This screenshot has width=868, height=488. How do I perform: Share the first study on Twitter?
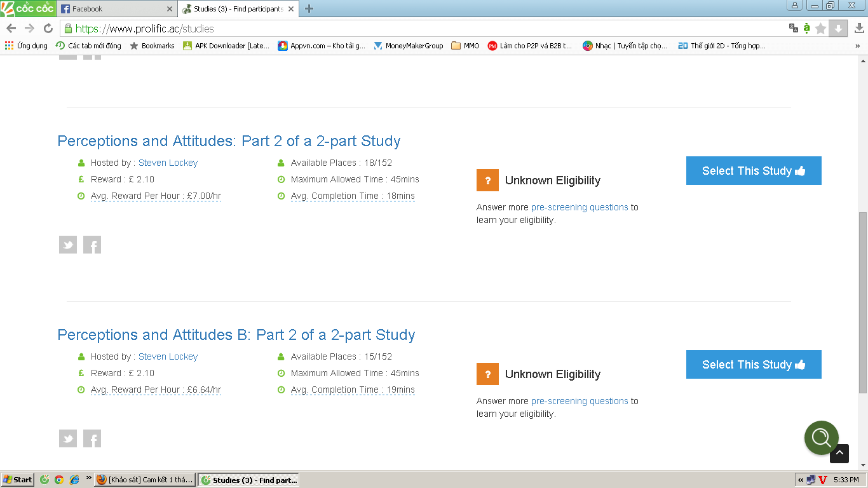(68, 245)
